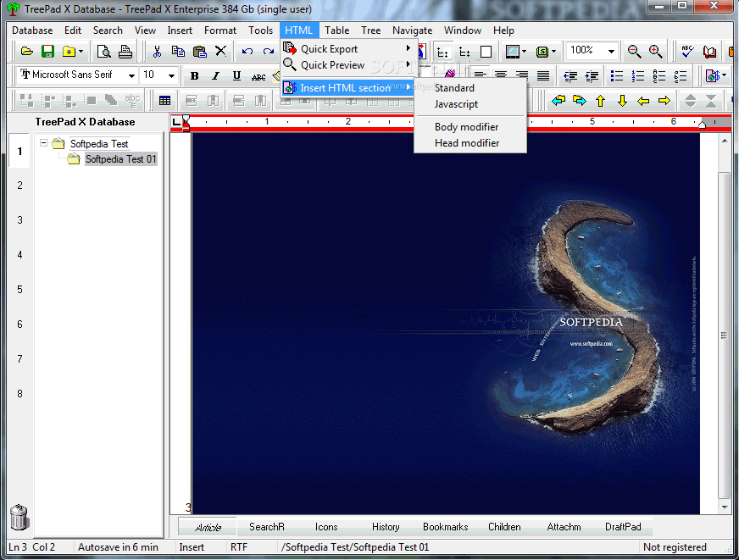
Task: Apply uppercase letter list formatting
Action: 658,76
